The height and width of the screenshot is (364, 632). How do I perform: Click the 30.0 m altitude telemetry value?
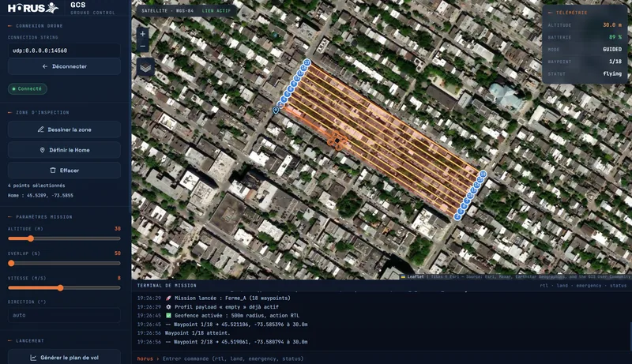click(611, 25)
